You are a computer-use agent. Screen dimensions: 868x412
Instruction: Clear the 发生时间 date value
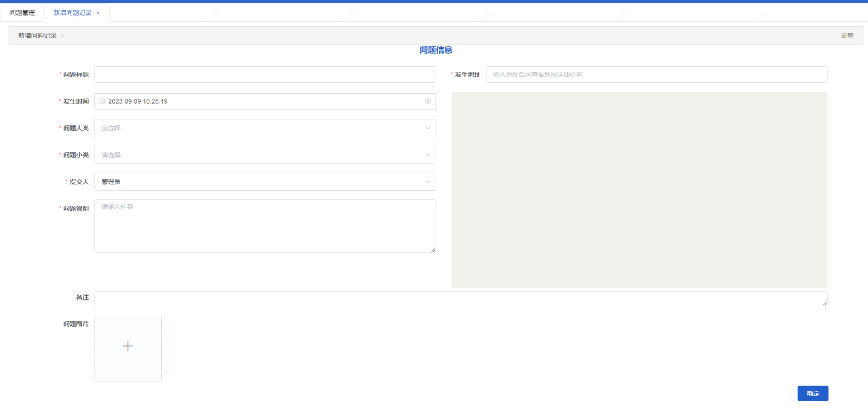tap(428, 101)
